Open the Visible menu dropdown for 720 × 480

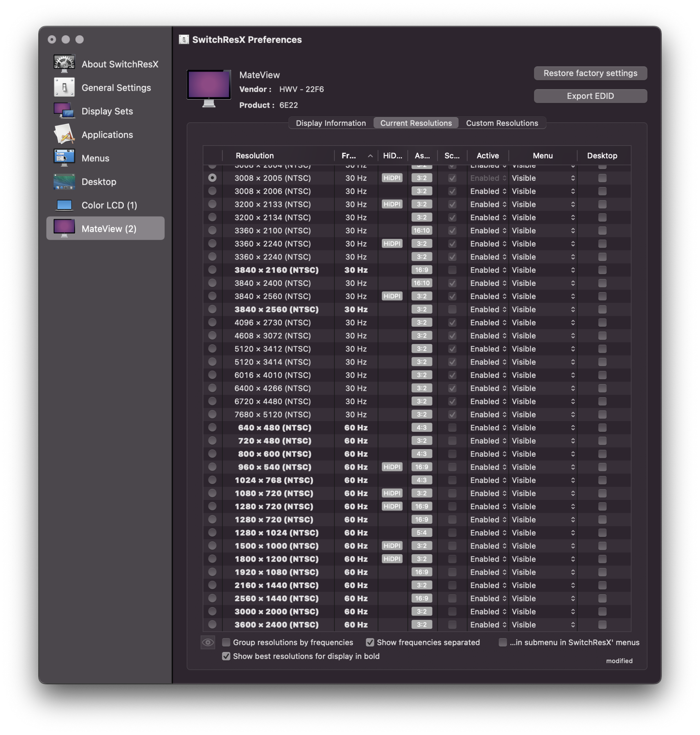click(x=543, y=441)
